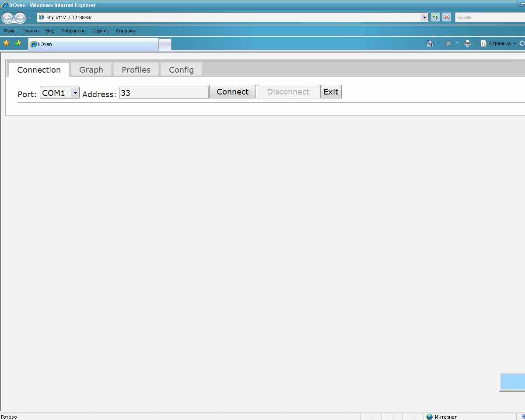Open the address bar history dropdown
525x420 pixels.
pos(424,17)
